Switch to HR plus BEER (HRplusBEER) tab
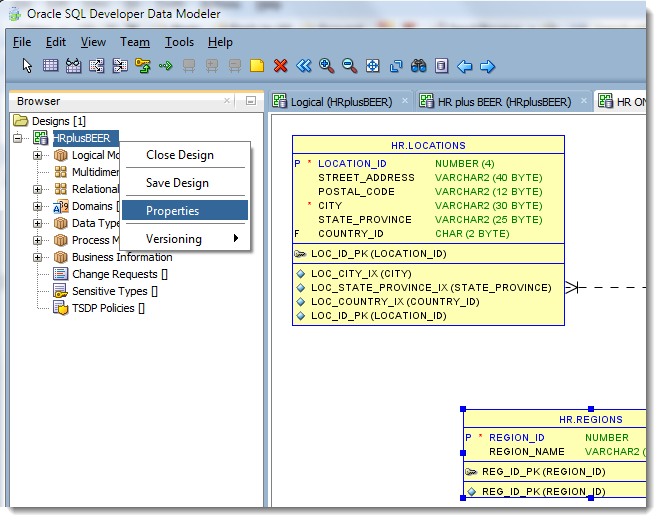Viewport: 661px width, 522px height. click(504, 102)
